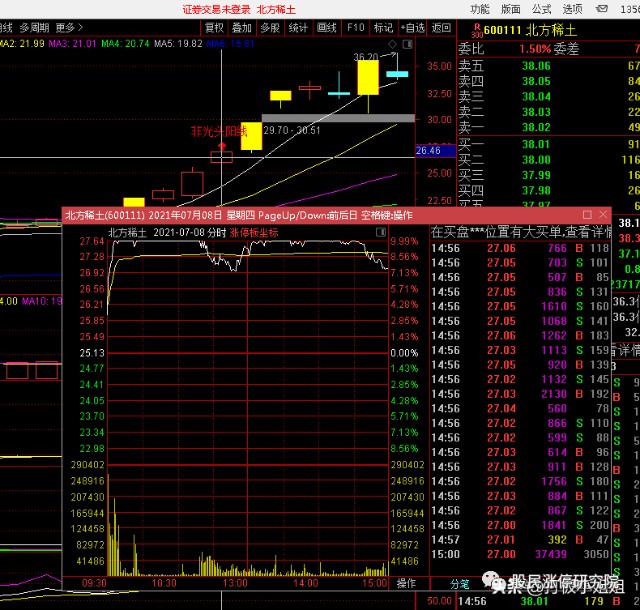Select 卖三 price 38.04
640x610 pixels.
pyautogui.click(x=536, y=97)
